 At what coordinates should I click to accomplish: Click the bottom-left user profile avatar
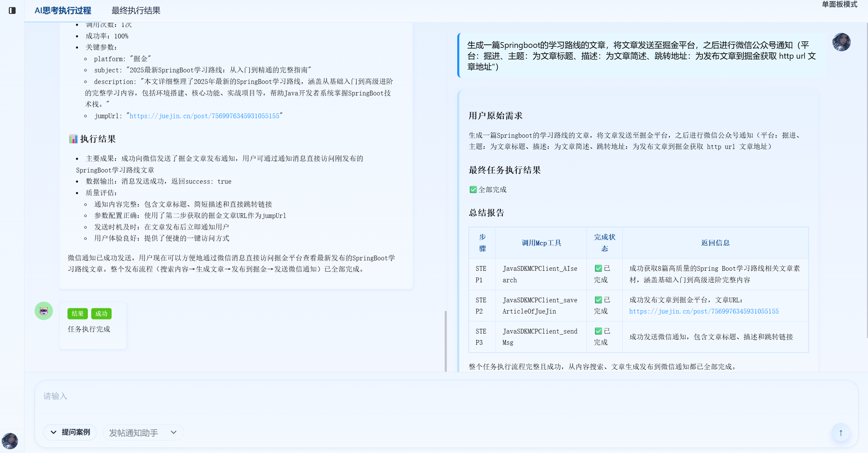click(10, 441)
